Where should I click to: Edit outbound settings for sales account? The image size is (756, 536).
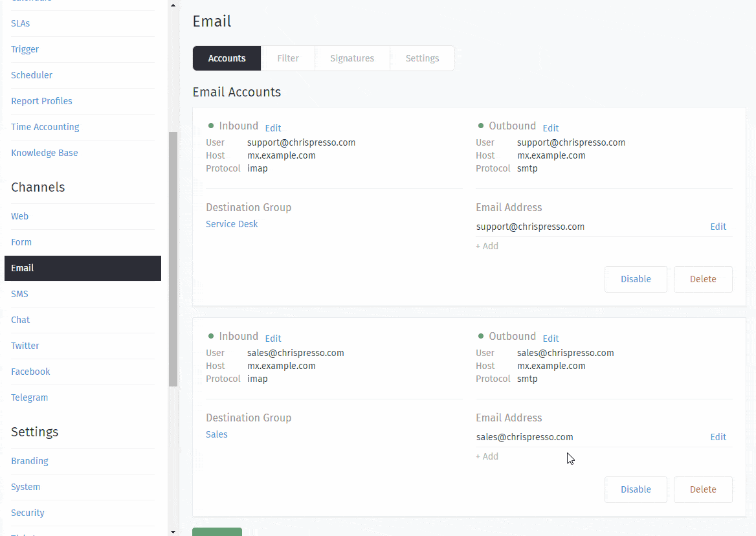551,339
